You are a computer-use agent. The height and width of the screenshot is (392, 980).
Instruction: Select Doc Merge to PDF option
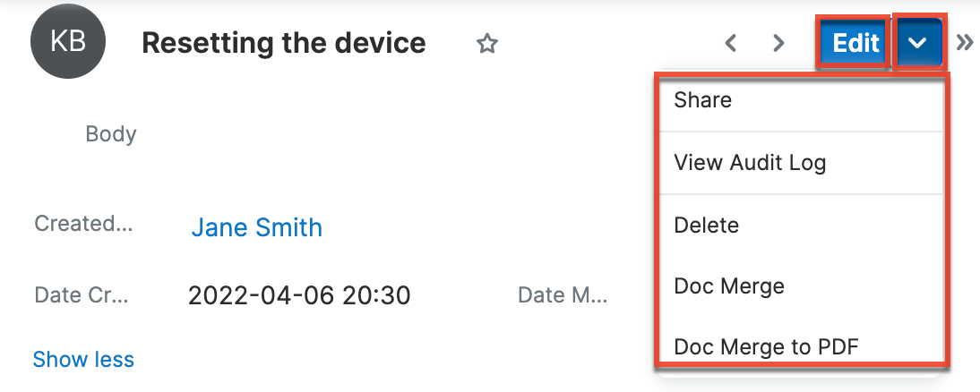pyautogui.click(x=766, y=346)
